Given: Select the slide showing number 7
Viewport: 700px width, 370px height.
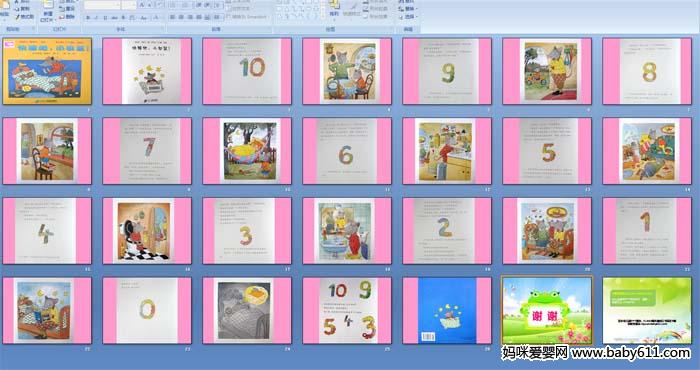Looking at the screenshot, I should [x=147, y=151].
